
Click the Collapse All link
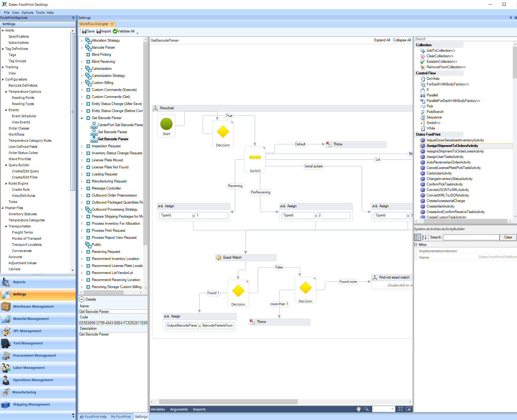click(x=402, y=40)
